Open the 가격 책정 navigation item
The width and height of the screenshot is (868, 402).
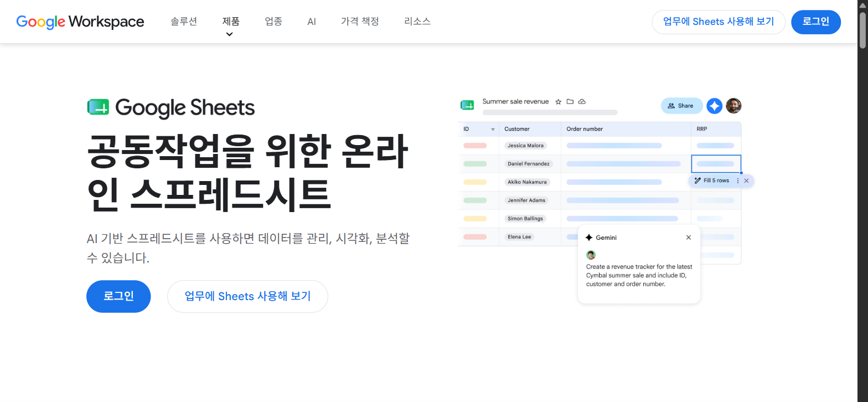coord(360,22)
